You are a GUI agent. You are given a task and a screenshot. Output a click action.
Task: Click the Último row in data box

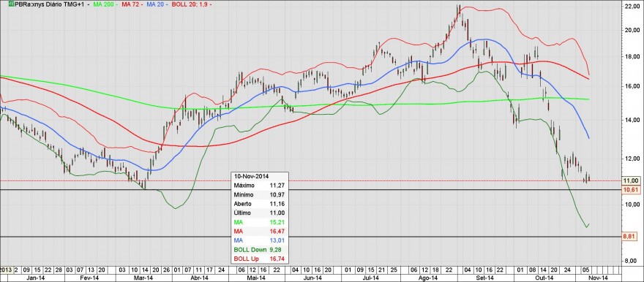tap(260, 213)
